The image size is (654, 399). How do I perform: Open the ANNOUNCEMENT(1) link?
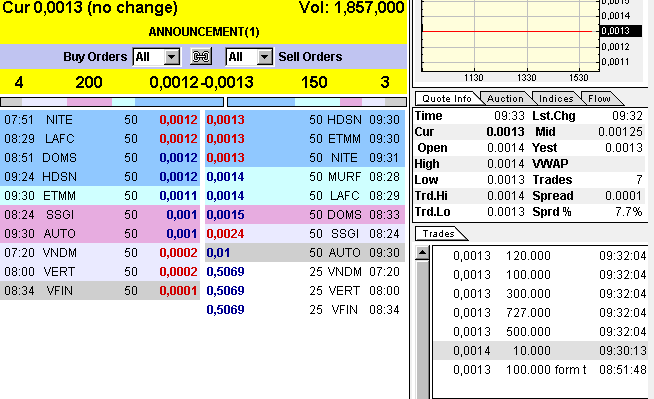(x=204, y=32)
